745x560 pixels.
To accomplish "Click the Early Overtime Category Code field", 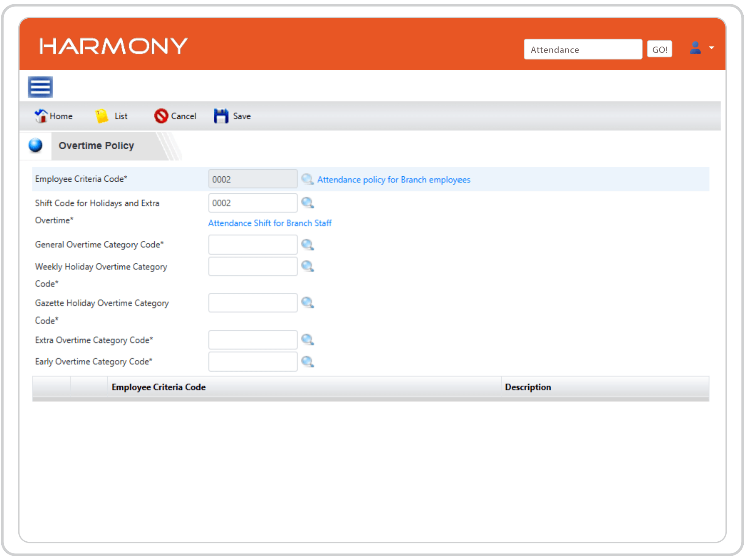I will [x=253, y=361].
